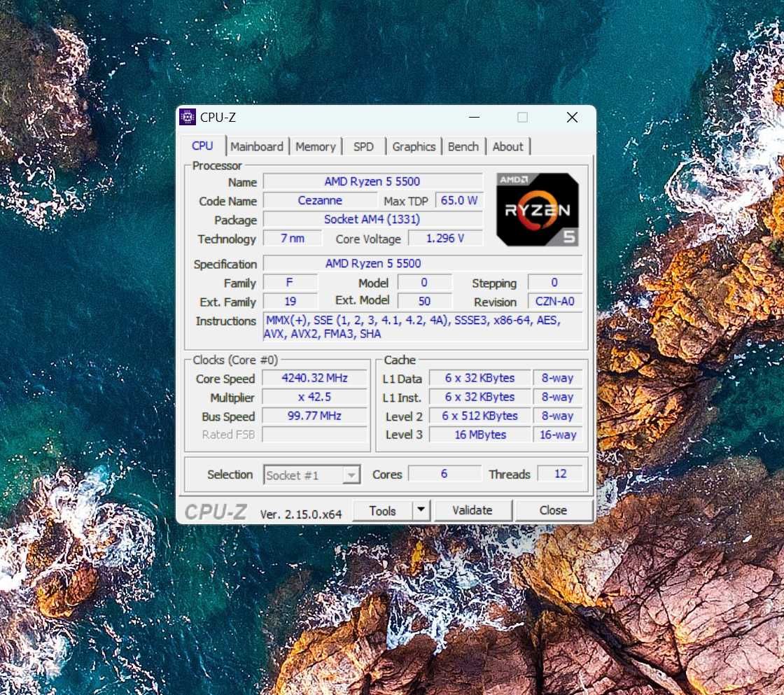
Task: Click the Validate button
Action: click(472, 510)
